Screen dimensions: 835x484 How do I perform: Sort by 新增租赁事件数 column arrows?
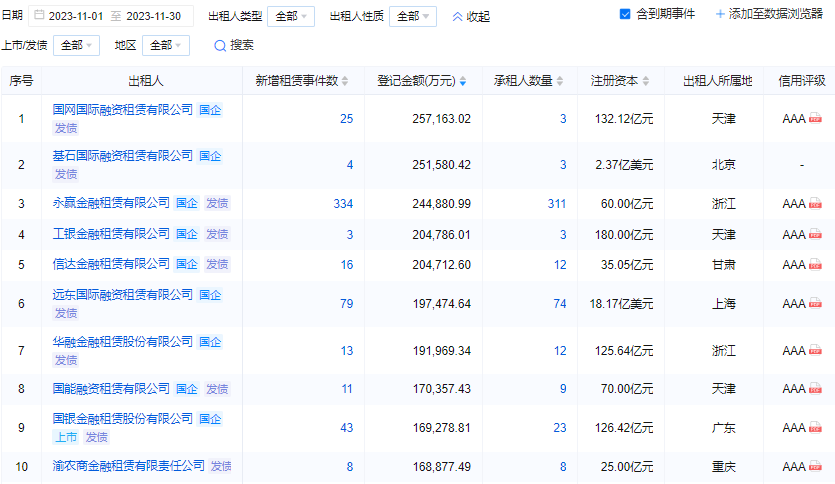pyautogui.click(x=345, y=81)
